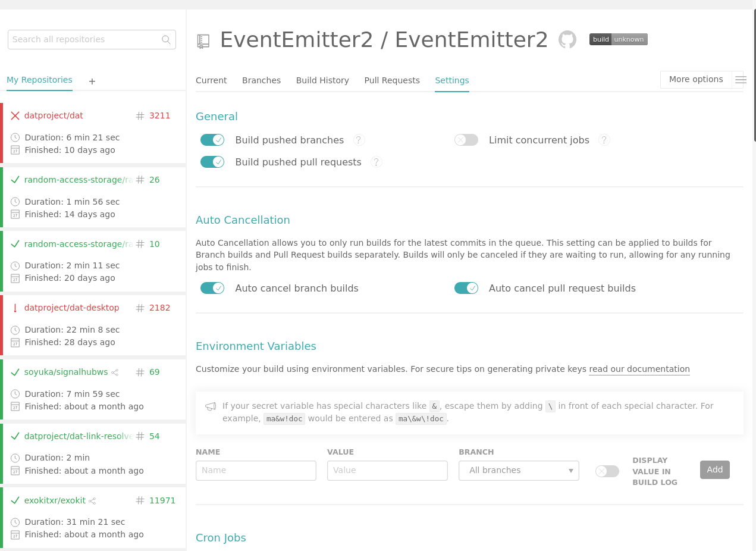Open the help tooltip for Build pushed branches
The width and height of the screenshot is (756, 551).
[x=359, y=140]
